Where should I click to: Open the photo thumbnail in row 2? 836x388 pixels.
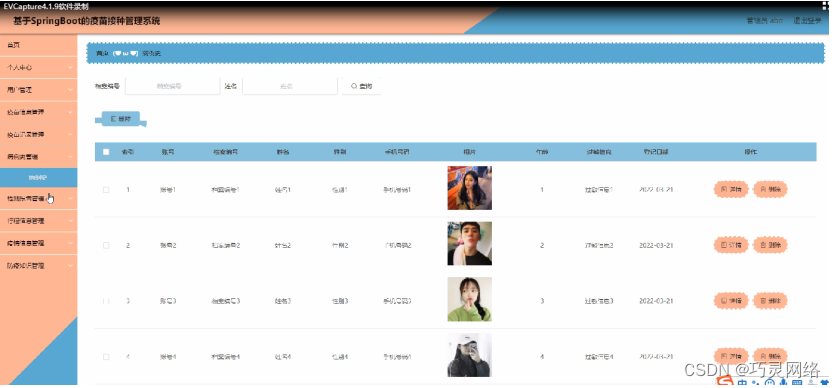469,244
